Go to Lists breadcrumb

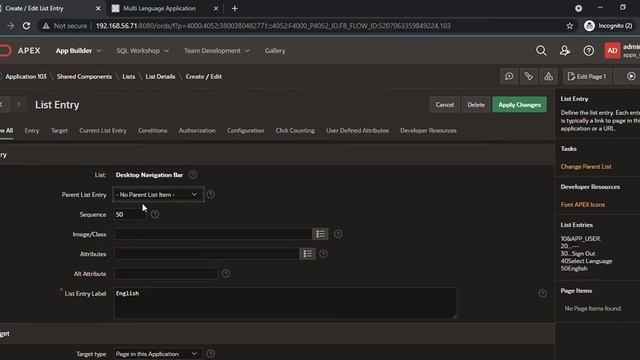129,76
